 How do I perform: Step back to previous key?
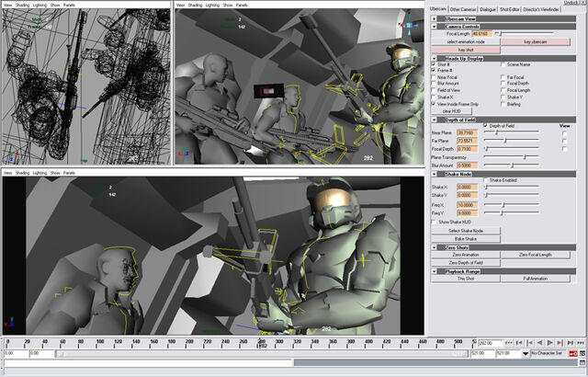coord(529,343)
